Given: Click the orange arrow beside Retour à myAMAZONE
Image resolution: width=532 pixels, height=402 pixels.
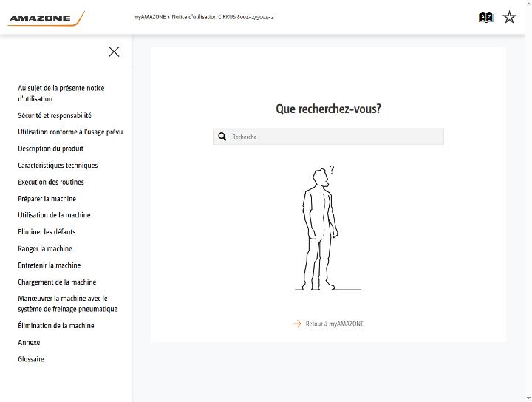Looking at the screenshot, I should (297, 324).
